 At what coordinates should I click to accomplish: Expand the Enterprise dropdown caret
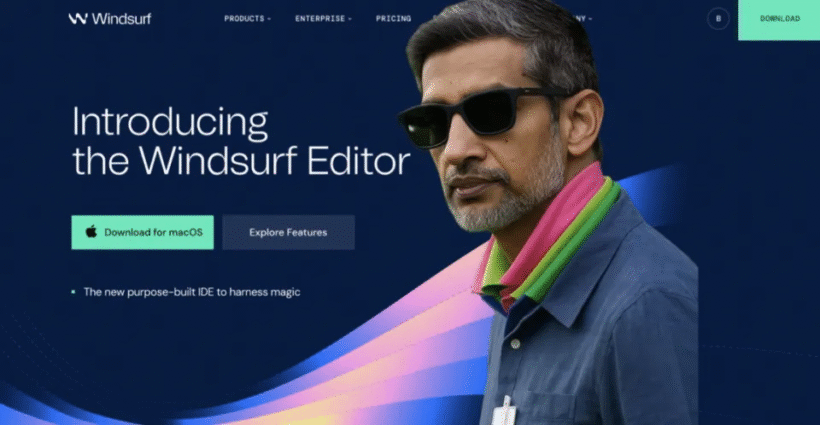350,19
